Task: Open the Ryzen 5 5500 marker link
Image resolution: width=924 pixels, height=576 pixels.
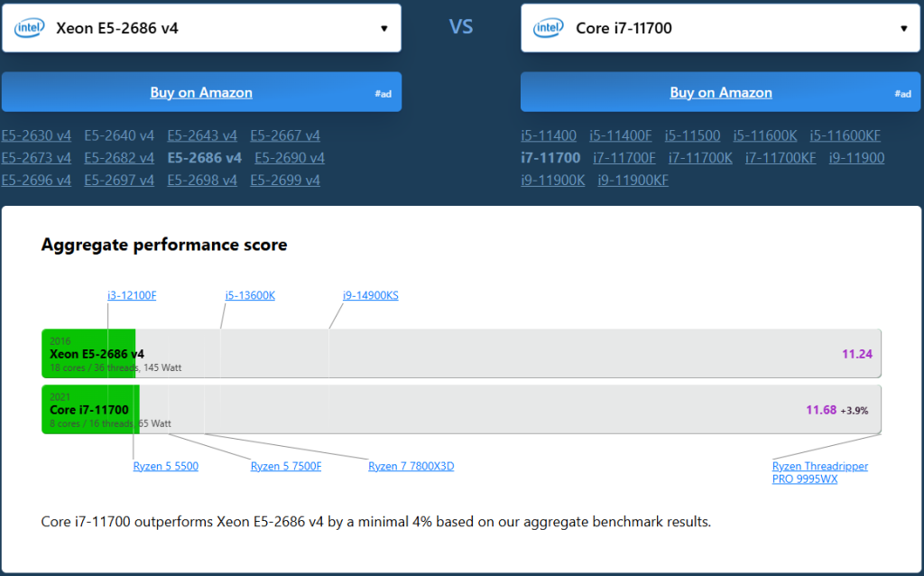Action: (x=166, y=467)
